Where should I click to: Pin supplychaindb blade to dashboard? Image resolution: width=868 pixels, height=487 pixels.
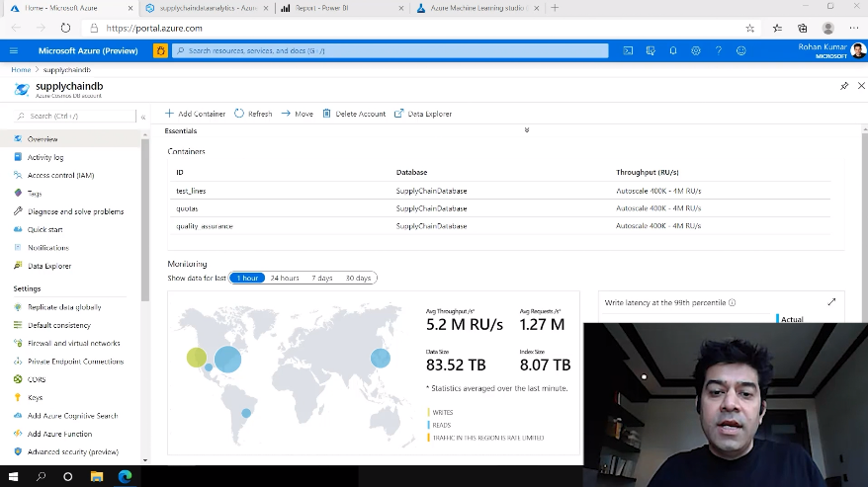[x=844, y=87]
